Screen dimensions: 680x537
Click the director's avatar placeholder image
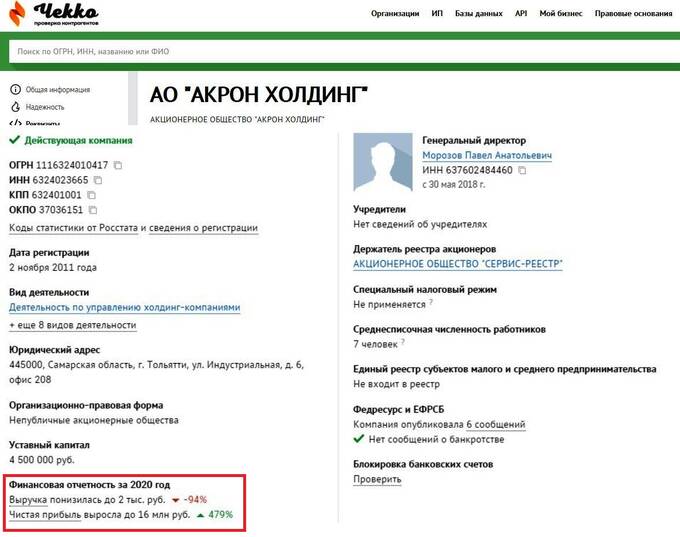383,165
